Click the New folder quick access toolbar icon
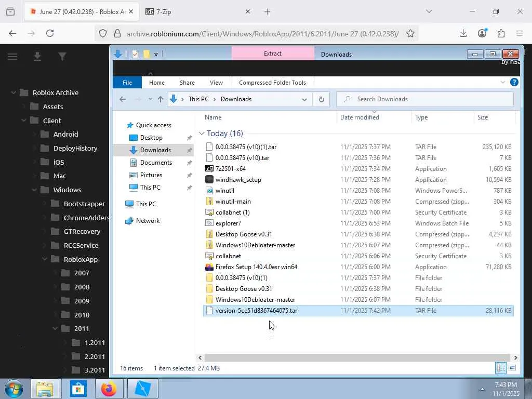Image resolution: width=532 pixels, height=399 pixels. click(x=146, y=54)
